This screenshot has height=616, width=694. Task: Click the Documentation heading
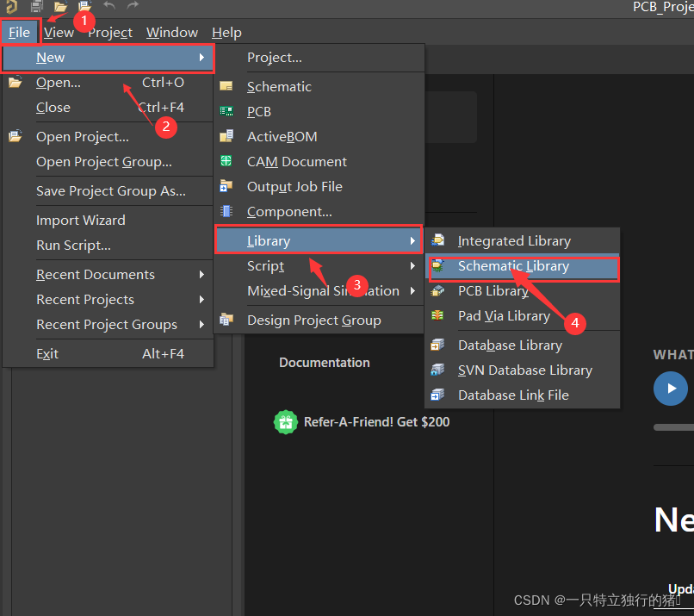point(325,362)
